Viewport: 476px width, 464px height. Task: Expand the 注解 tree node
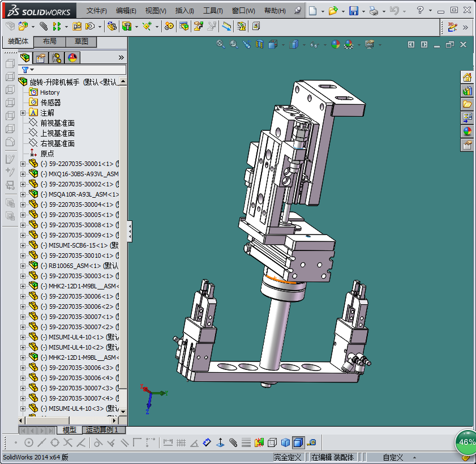(23, 113)
